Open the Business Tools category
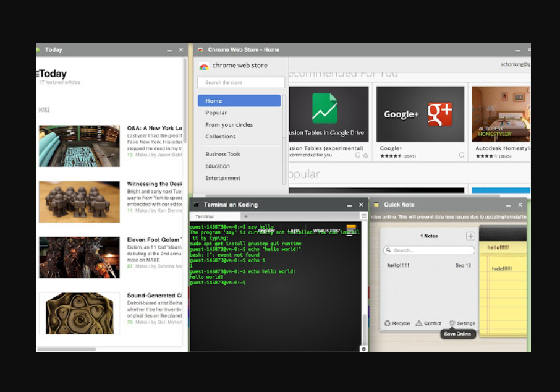The width and height of the screenshot is (560, 392). 223,154
